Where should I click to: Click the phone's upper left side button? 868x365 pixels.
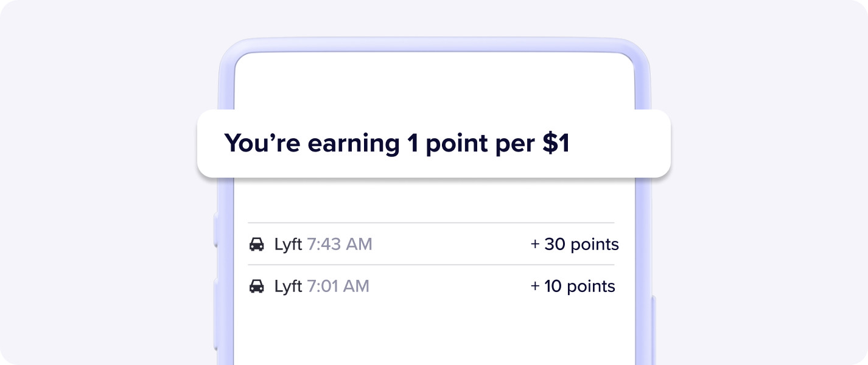click(x=215, y=230)
